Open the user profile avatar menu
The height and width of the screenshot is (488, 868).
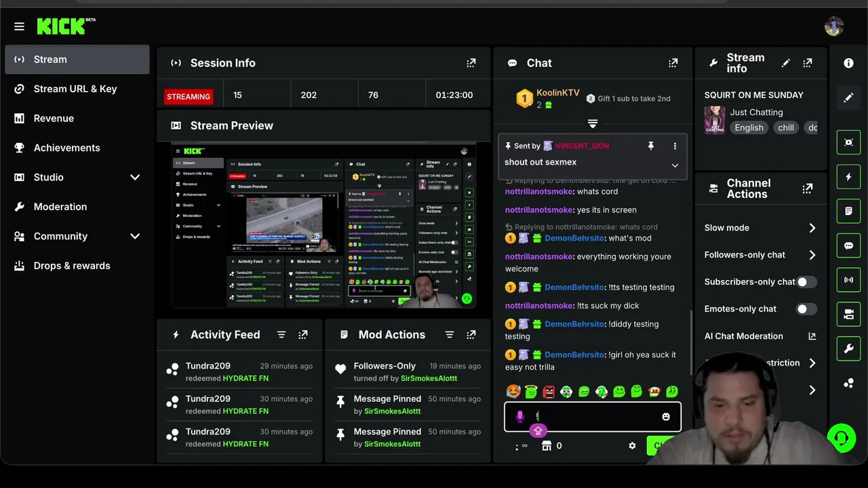[834, 26]
